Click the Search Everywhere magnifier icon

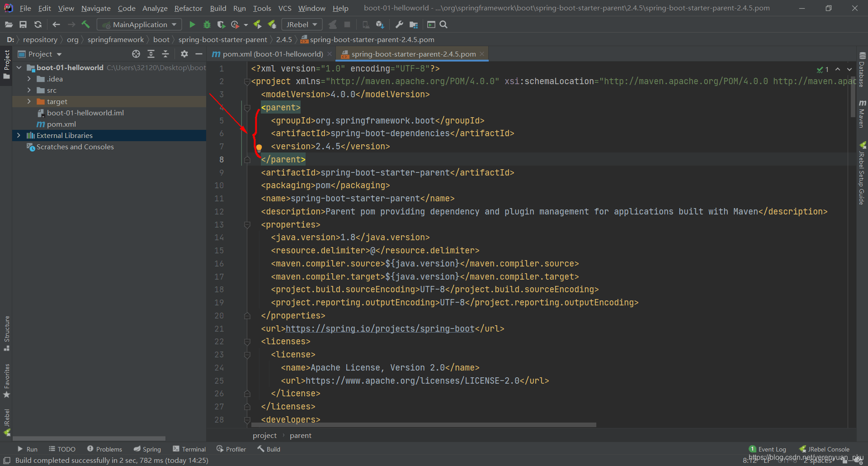tap(443, 25)
